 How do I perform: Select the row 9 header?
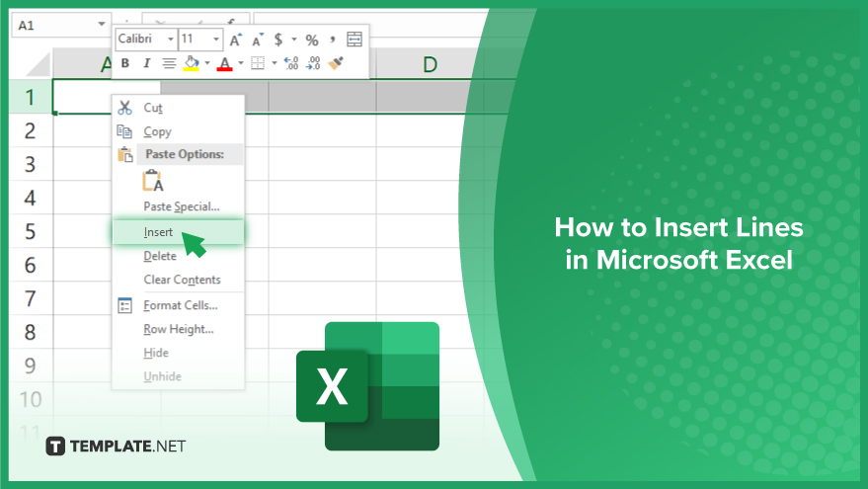31,366
